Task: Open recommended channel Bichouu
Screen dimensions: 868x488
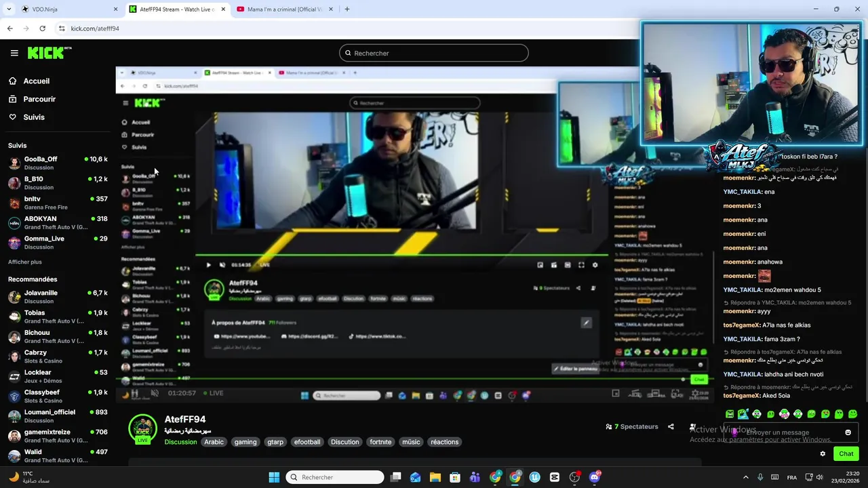Action: tap(58, 336)
